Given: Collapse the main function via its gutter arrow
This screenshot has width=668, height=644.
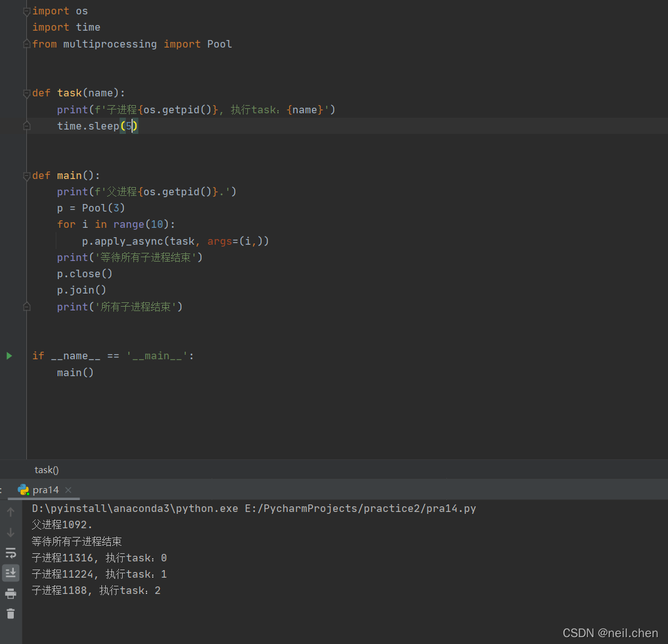Looking at the screenshot, I should point(26,175).
